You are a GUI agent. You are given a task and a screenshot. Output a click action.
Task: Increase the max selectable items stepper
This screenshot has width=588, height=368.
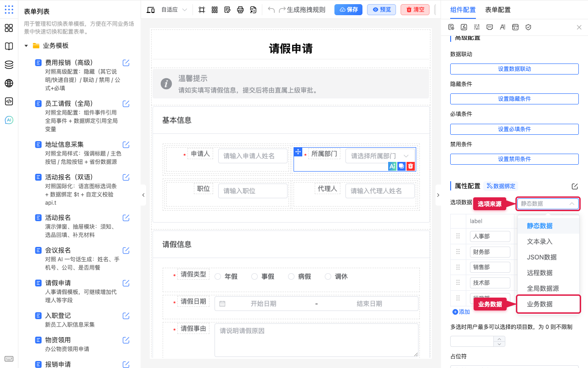[499, 339]
